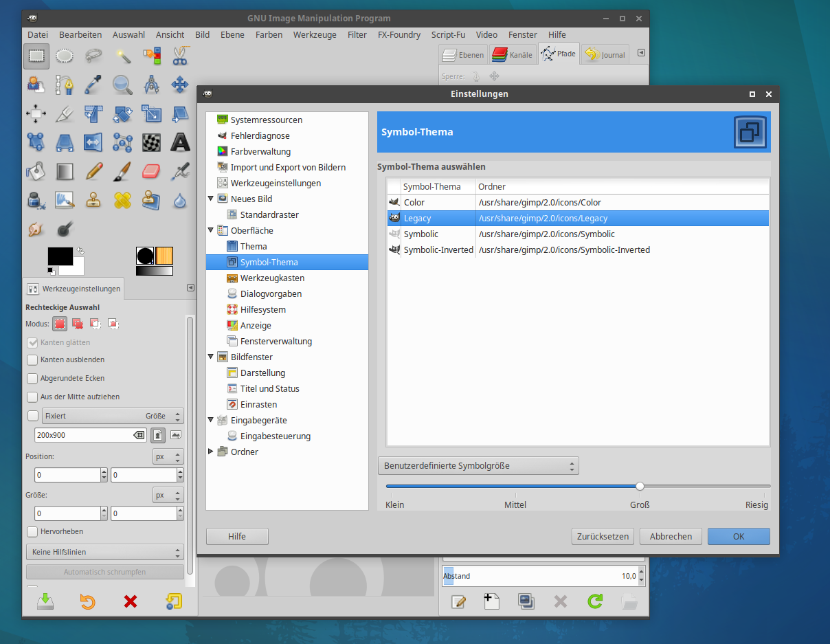The image size is (830, 644).
Task: Select the Scissors Select tool
Action: click(x=180, y=56)
